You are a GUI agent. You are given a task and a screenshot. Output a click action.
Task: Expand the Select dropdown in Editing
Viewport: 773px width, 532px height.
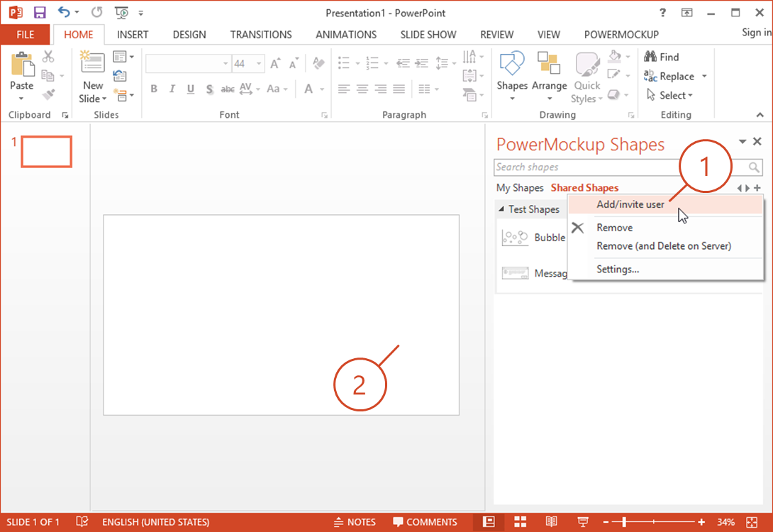pos(690,95)
